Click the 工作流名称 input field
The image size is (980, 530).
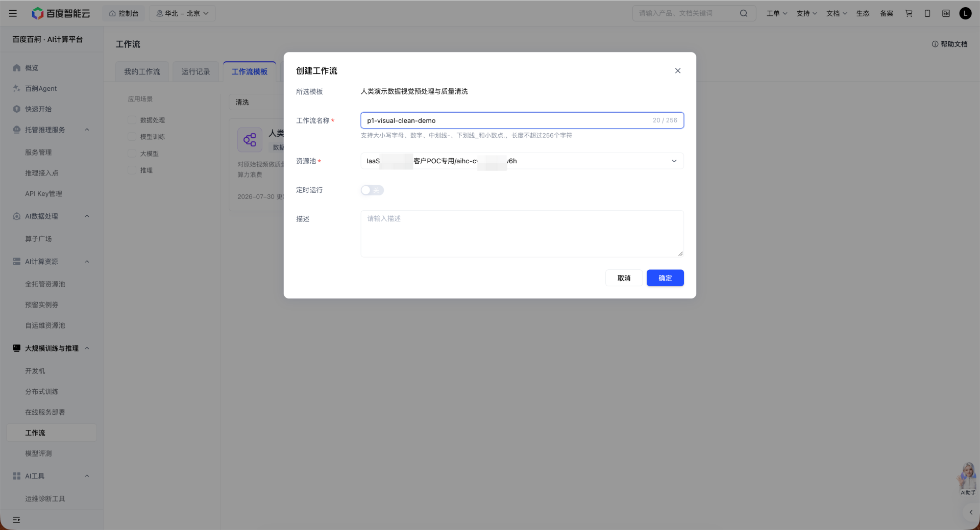(x=522, y=120)
